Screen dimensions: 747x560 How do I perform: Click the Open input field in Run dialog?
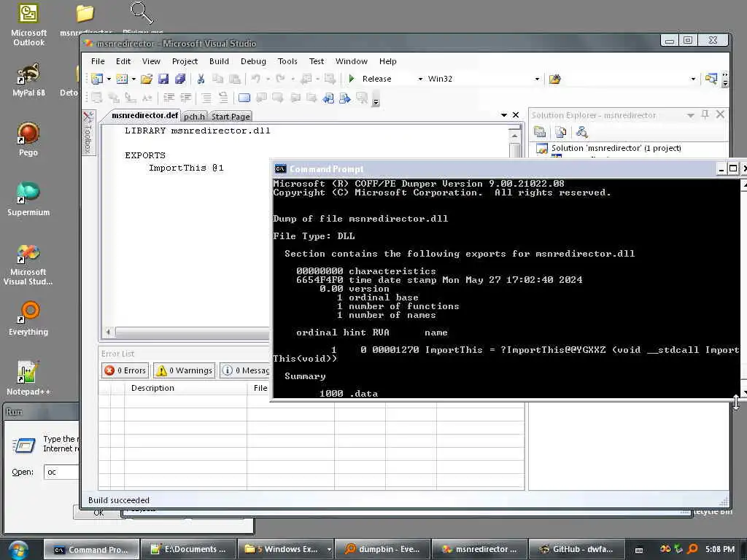point(62,472)
